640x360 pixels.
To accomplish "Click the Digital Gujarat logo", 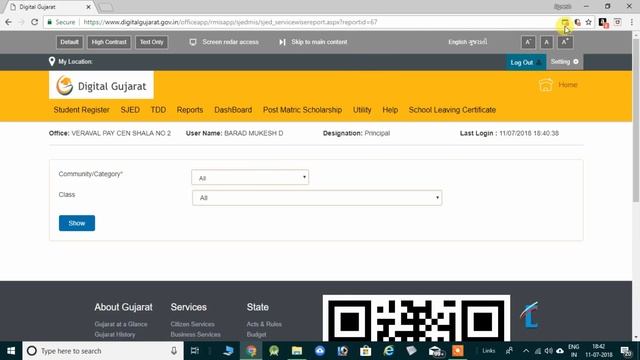I will [x=101, y=85].
